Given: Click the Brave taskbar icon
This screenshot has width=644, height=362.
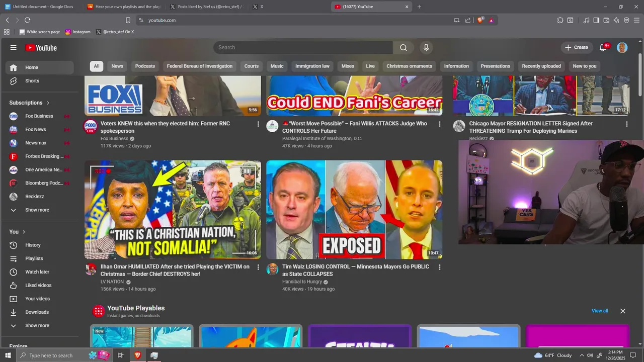Looking at the screenshot, I should coord(137,355).
